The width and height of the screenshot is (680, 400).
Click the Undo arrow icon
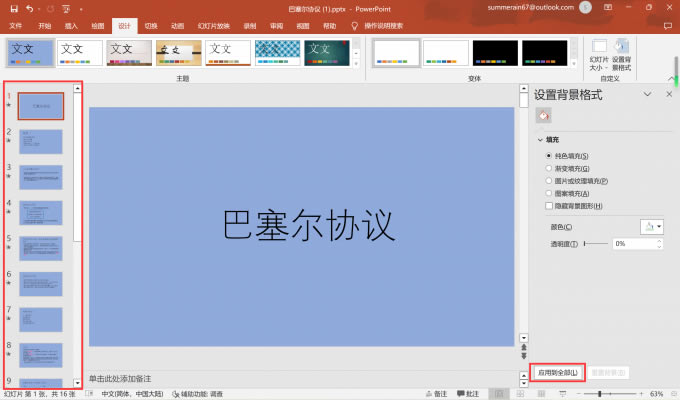[28, 8]
